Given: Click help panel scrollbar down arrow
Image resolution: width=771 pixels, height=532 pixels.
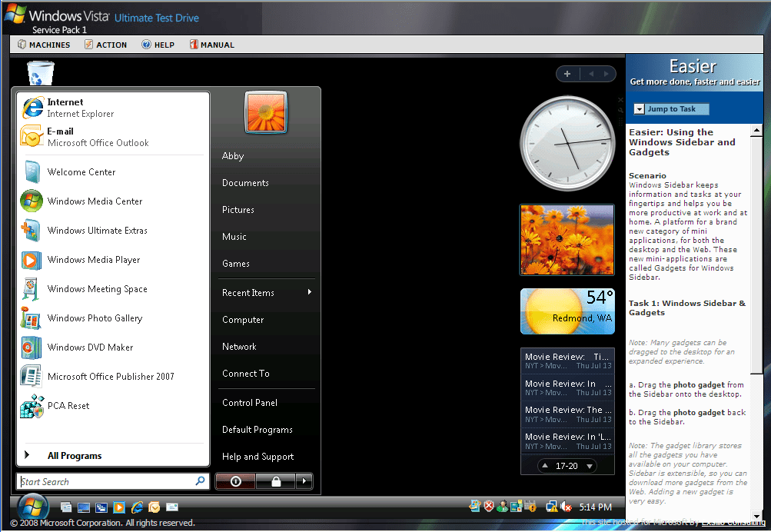Looking at the screenshot, I should pos(756,517).
